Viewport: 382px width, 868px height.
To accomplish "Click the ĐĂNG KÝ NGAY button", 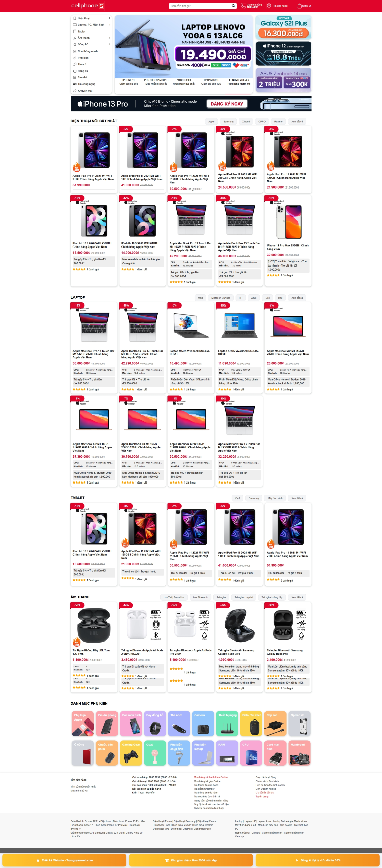I will [x=227, y=104].
